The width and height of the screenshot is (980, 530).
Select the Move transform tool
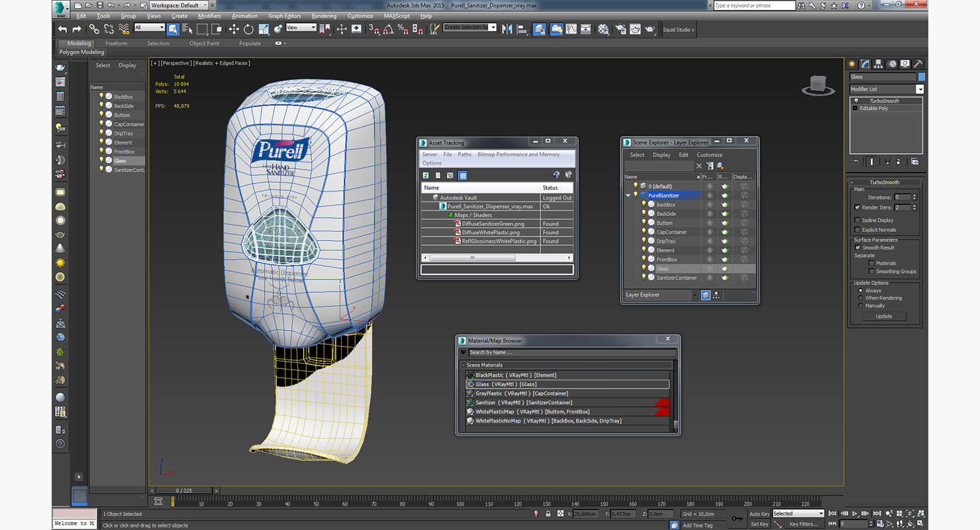pyautogui.click(x=234, y=29)
